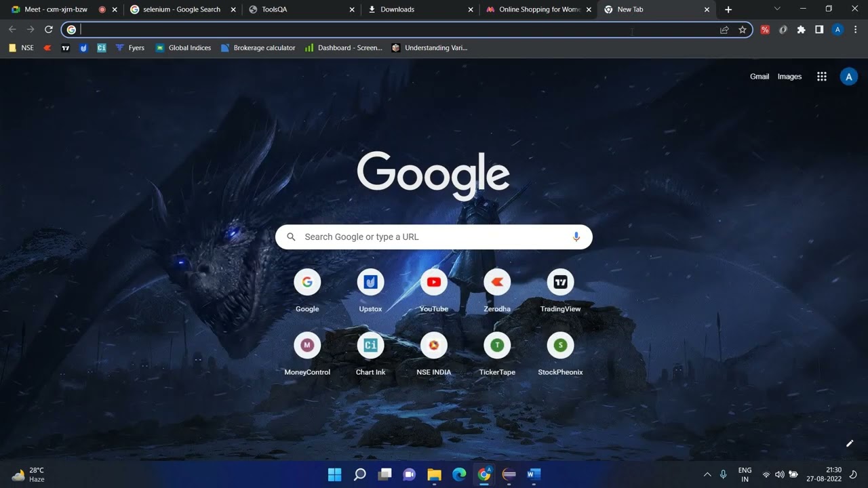Open the red percent extension icon
This screenshot has width=868, height=488.
(765, 30)
